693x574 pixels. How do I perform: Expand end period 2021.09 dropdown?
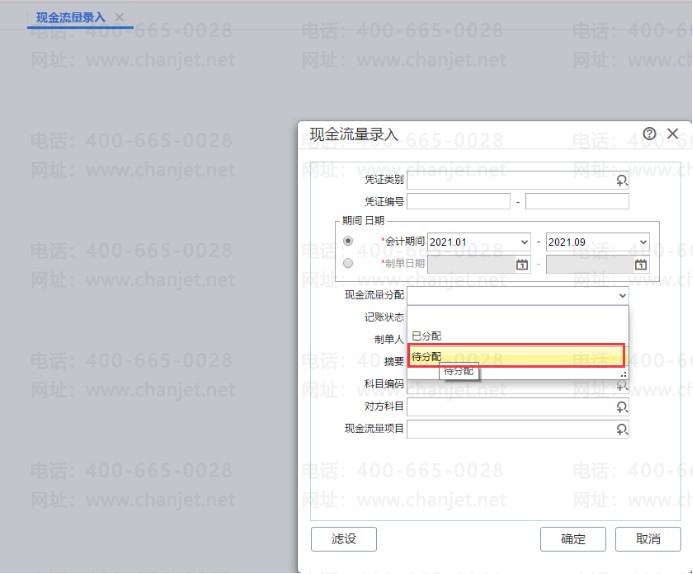click(x=643, y=242)
